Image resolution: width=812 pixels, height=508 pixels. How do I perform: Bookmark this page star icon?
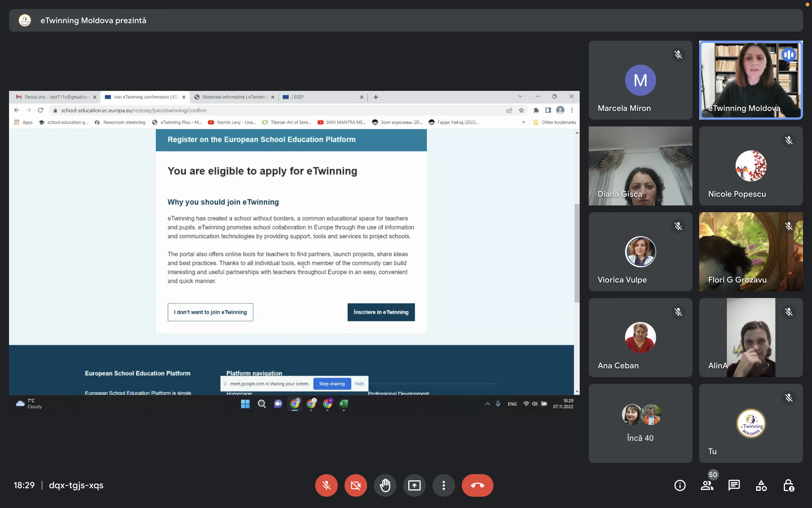(x=521, y=110)
